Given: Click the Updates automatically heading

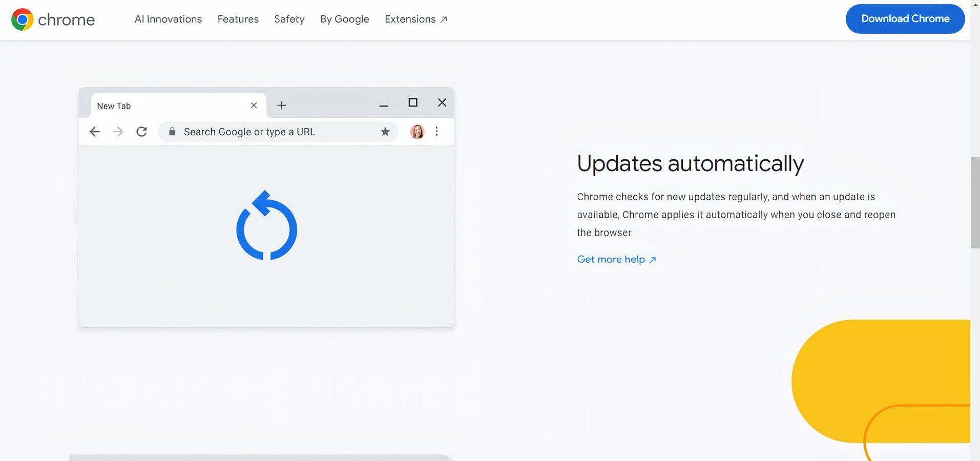Looking at the screenshot, I should point(690,164).
